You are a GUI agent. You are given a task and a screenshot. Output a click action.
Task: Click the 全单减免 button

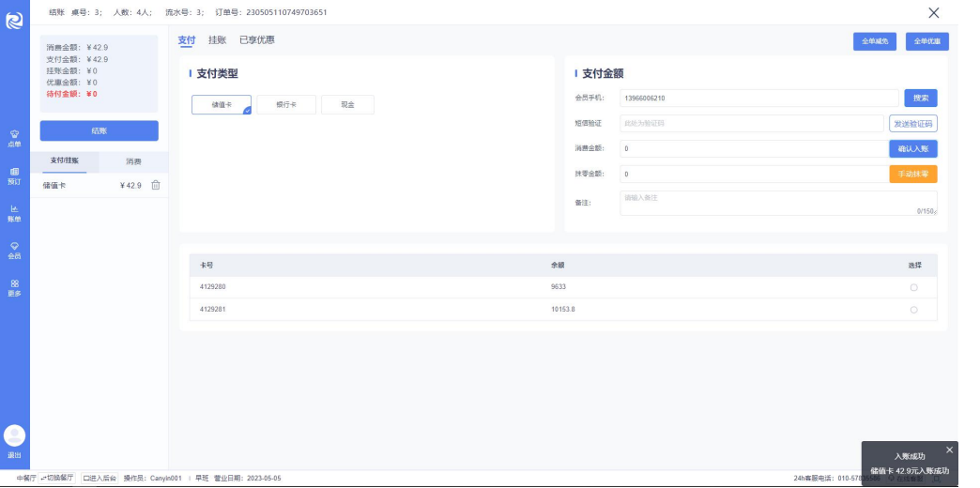coord(874,41)
